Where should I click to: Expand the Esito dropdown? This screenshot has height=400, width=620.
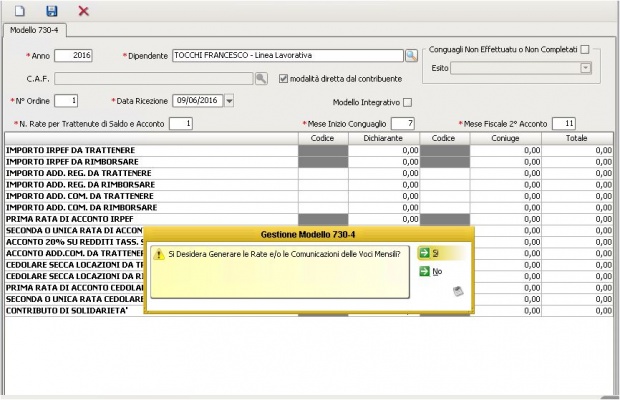(586, 68)
